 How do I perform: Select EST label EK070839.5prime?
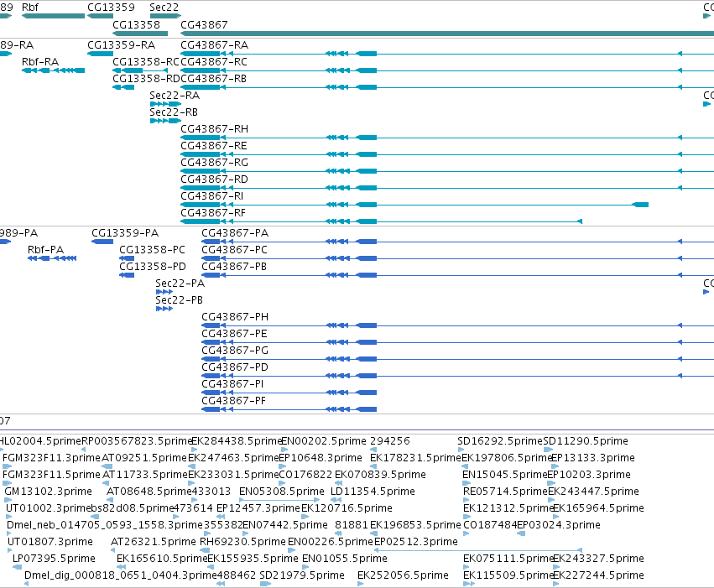380,475
